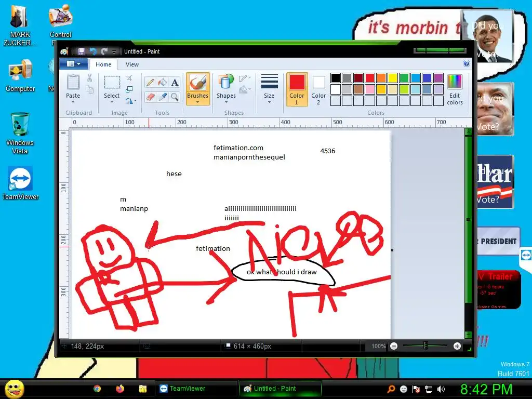This screenshot has width=532, height=399.
Task: Click the Undo arrow icon
Action: tap(93, 51)
